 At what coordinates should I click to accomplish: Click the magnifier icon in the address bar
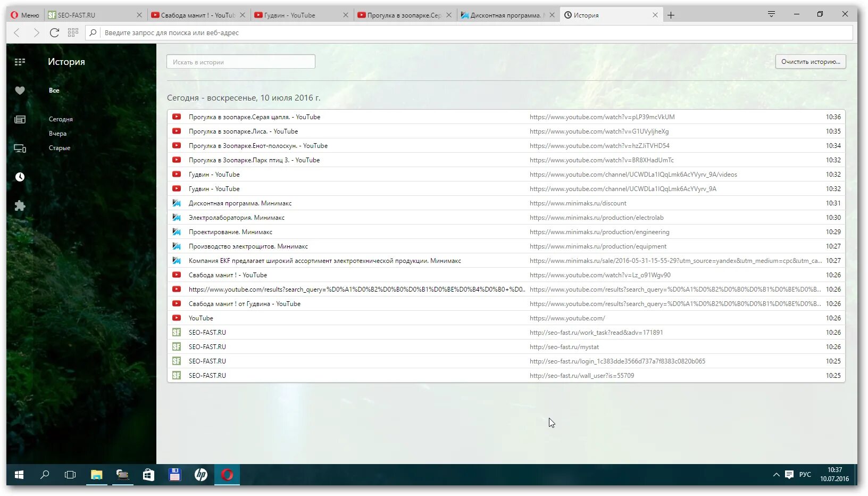[x=93, y=32]
